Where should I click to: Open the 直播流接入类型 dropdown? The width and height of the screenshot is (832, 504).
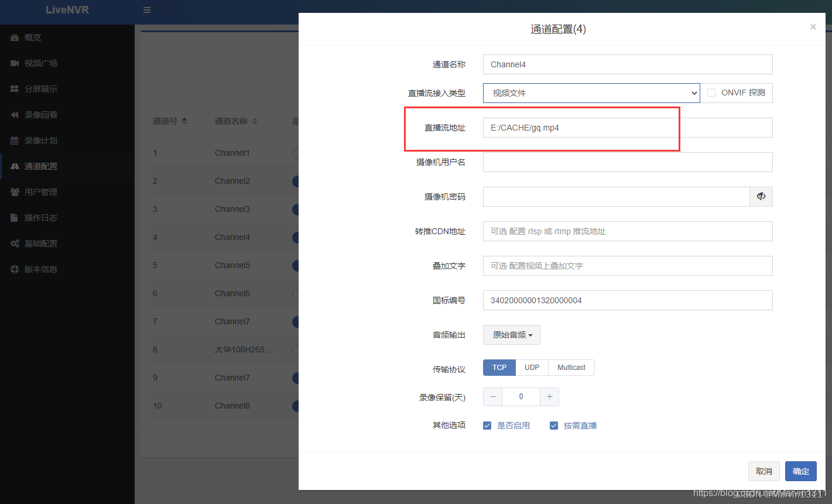pyautogui.click(x=591, y=93)
